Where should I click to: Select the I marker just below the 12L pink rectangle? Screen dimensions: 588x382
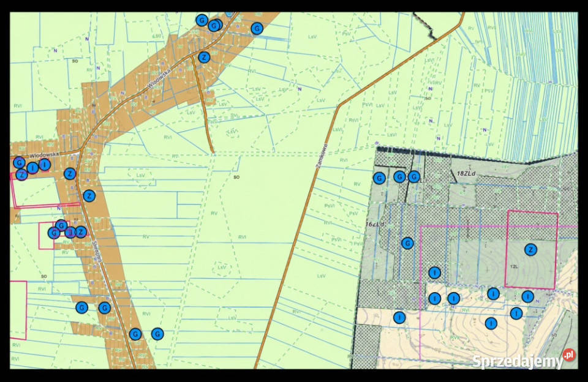(527, 296)
